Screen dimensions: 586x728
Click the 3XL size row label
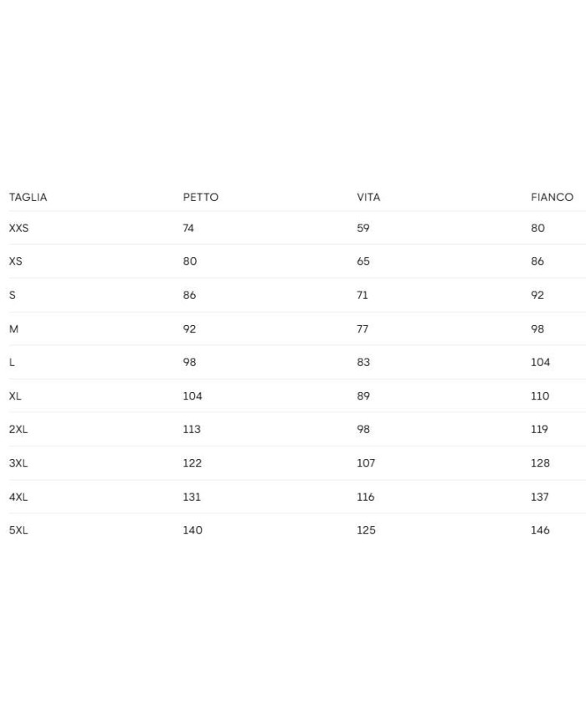pyautogui.click(x=18, y=462)
